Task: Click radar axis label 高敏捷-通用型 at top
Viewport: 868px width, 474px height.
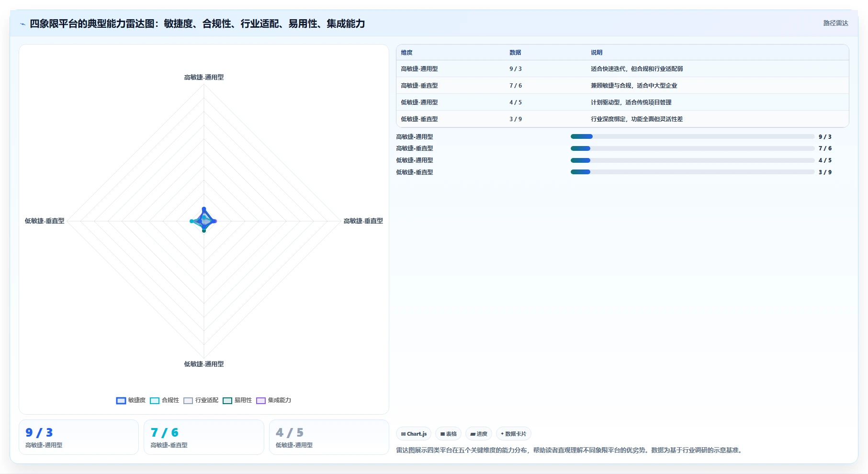Action: point(204,78)
